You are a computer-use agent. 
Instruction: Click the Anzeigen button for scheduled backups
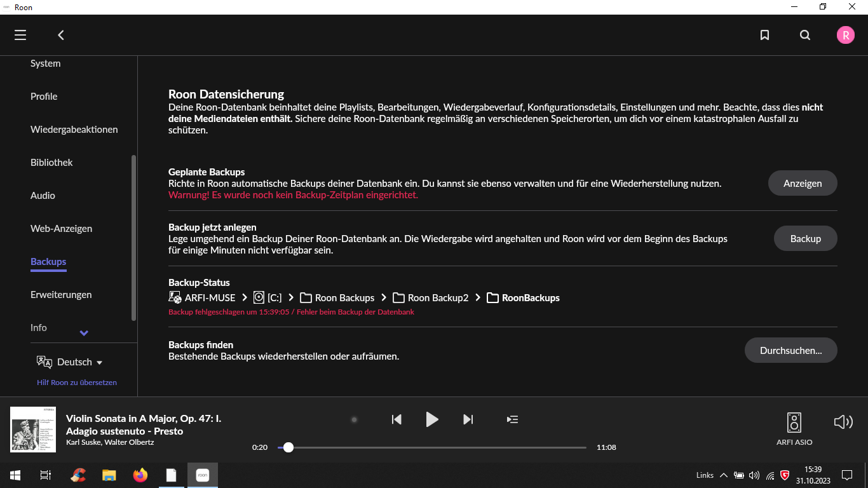[x=802, y=183]
